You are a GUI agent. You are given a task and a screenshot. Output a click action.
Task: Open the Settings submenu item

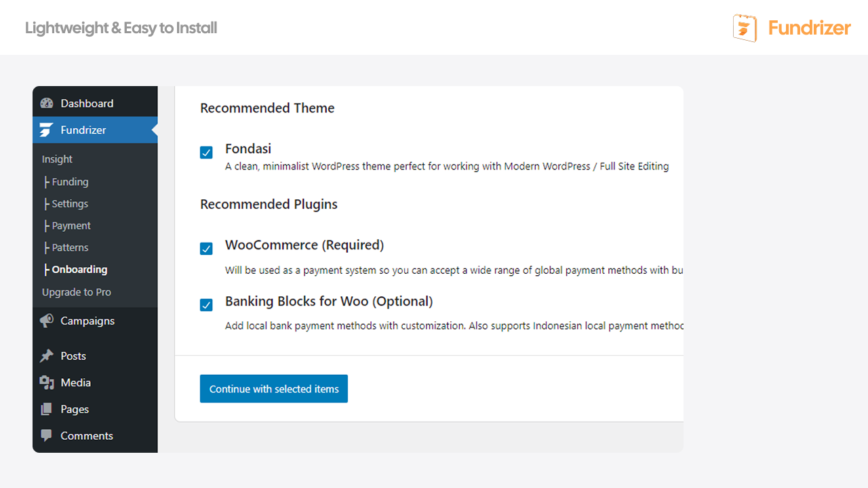point(66,203)
